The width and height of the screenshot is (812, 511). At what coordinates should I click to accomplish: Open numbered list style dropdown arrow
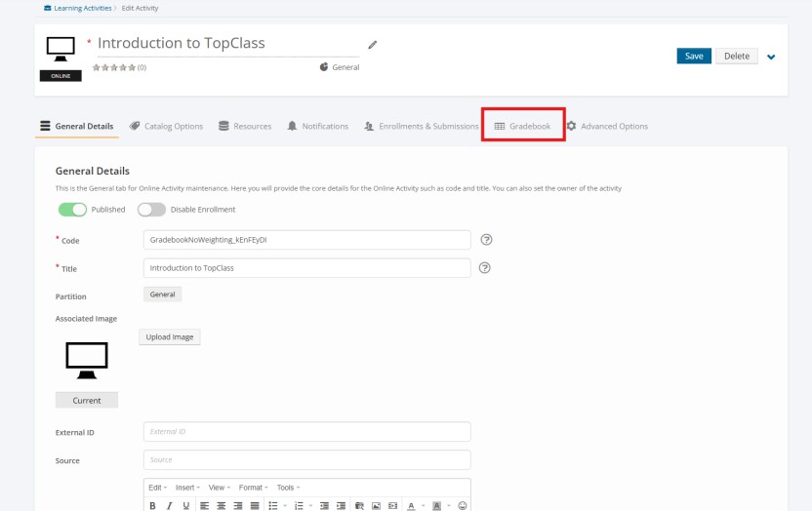310,505
